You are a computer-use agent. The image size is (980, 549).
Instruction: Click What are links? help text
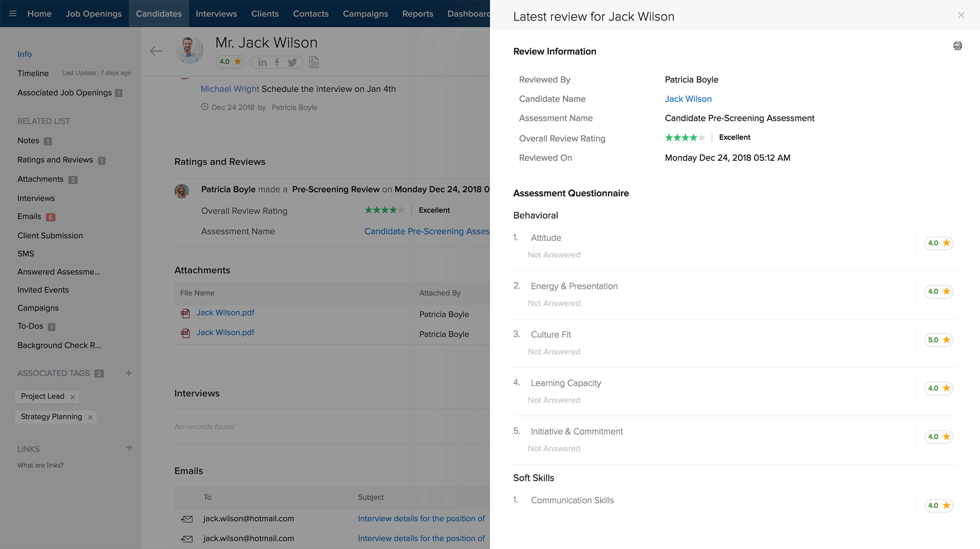(x=40, y=465)
